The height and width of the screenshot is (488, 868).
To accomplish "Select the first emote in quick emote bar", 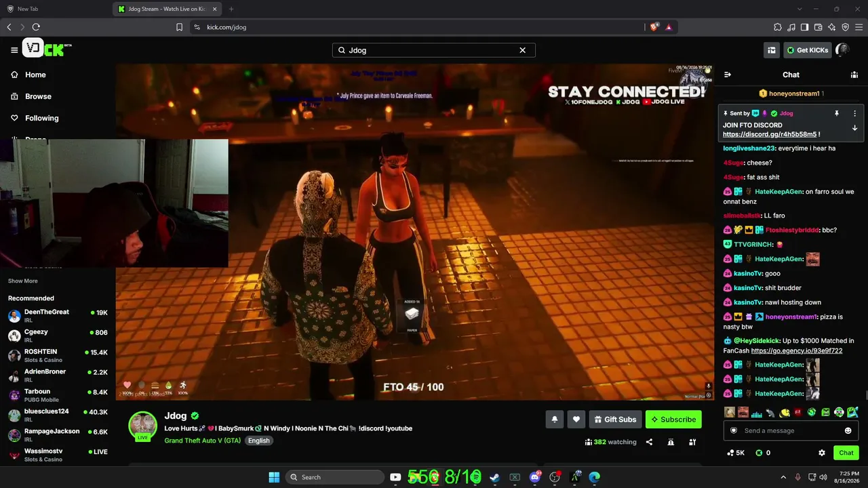I will click(730, 412).
